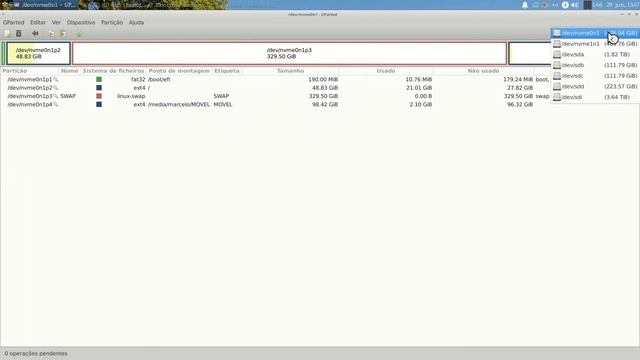This screenshot has height=360, width=640.
Task: Click the Delete partition toolbar icon
Action: (x=19, y=33)
